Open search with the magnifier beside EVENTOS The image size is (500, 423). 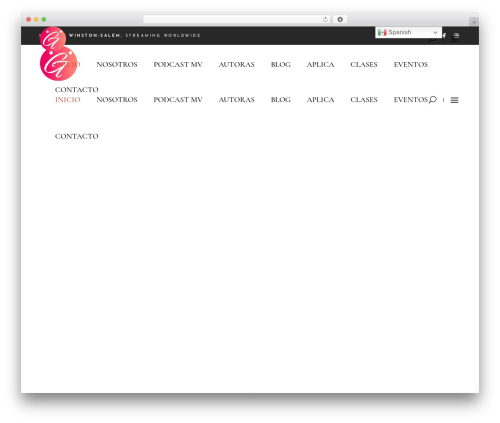point(433,100)
